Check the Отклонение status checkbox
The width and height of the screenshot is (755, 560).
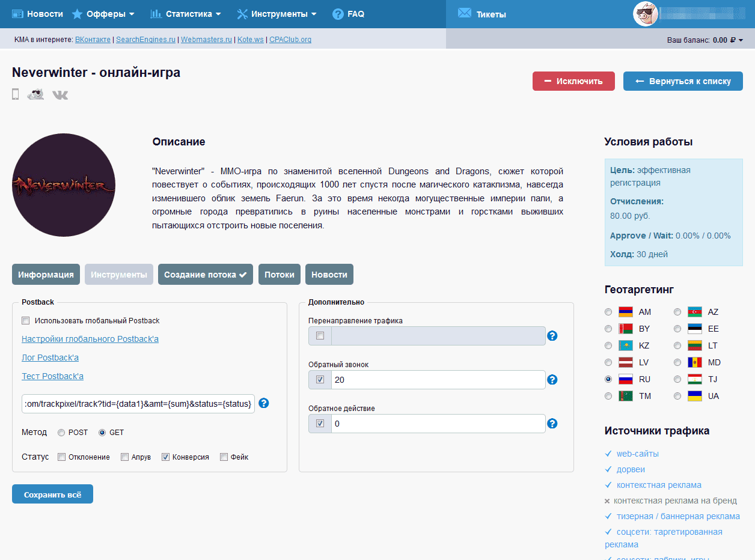61,457
